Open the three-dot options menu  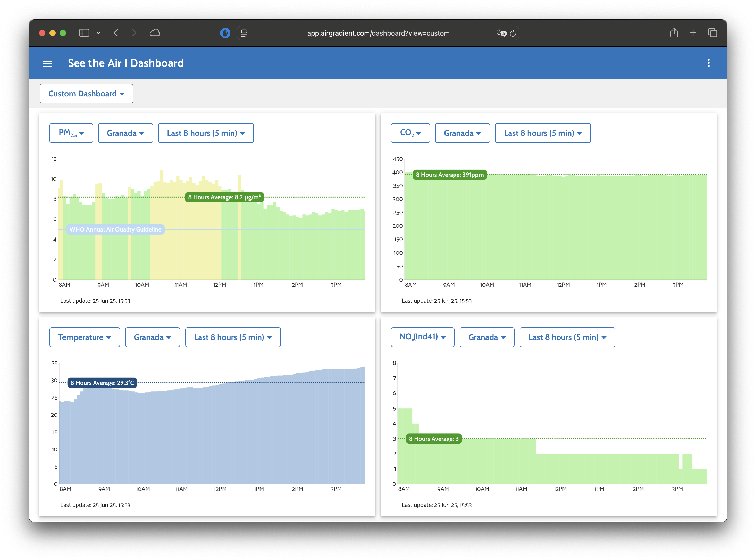pos(708,63)
